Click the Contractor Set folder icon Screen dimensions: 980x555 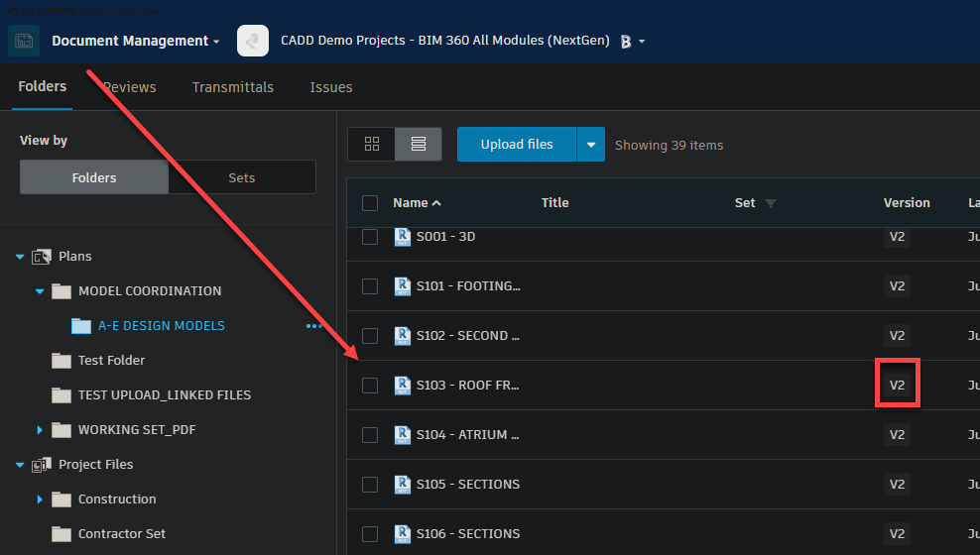(x=61, y=534)
